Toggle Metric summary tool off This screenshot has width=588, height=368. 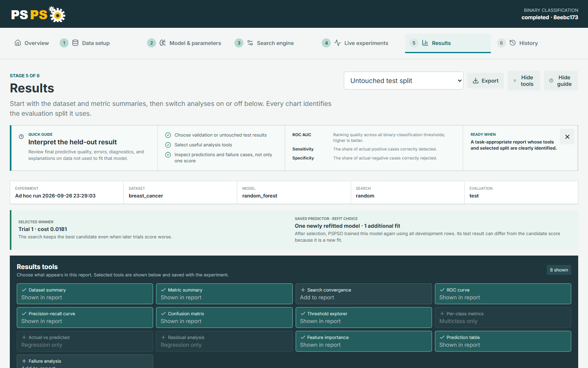(x=224, y=294)
